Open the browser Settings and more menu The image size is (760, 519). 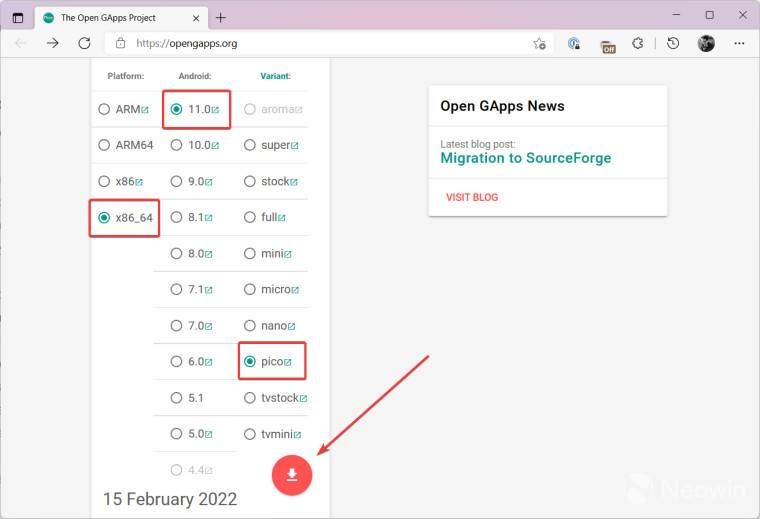coord(739,44)
